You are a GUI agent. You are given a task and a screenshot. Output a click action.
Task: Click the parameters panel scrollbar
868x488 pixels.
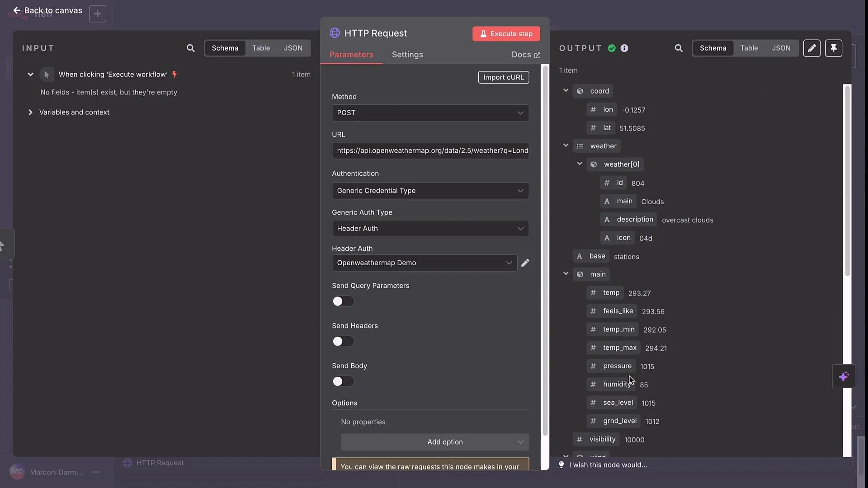point(545,251)
